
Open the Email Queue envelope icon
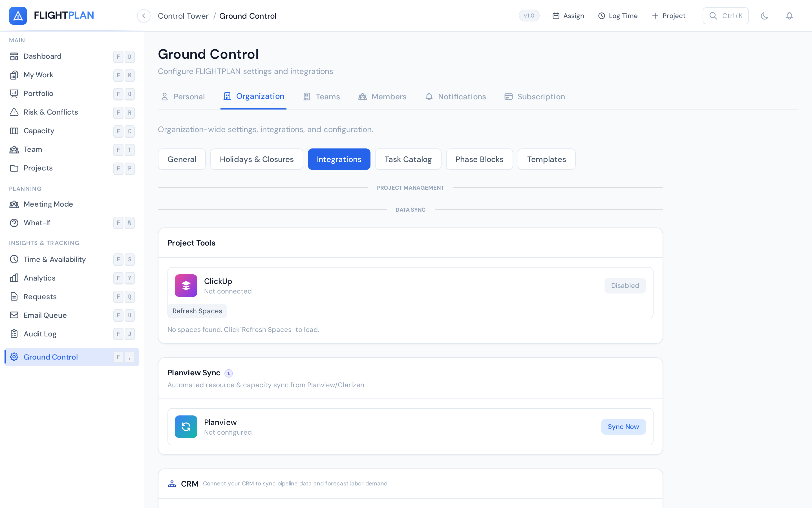(x=14, y=315)
